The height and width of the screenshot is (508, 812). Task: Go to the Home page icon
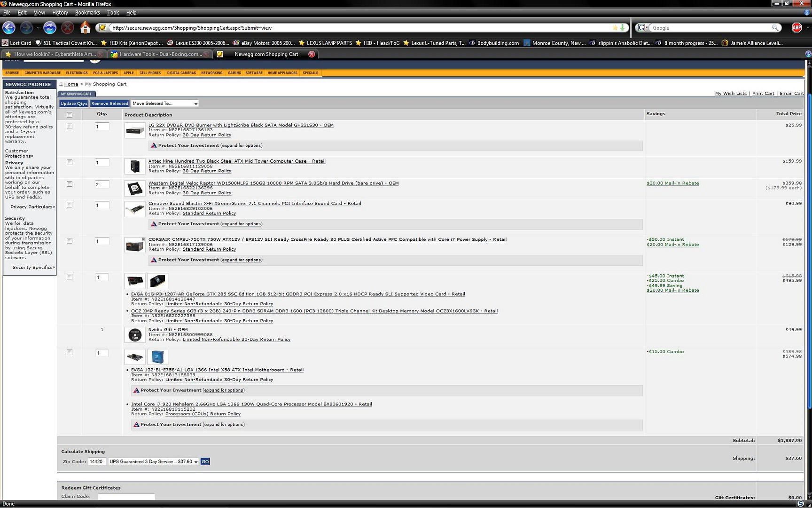coord(85,28)
